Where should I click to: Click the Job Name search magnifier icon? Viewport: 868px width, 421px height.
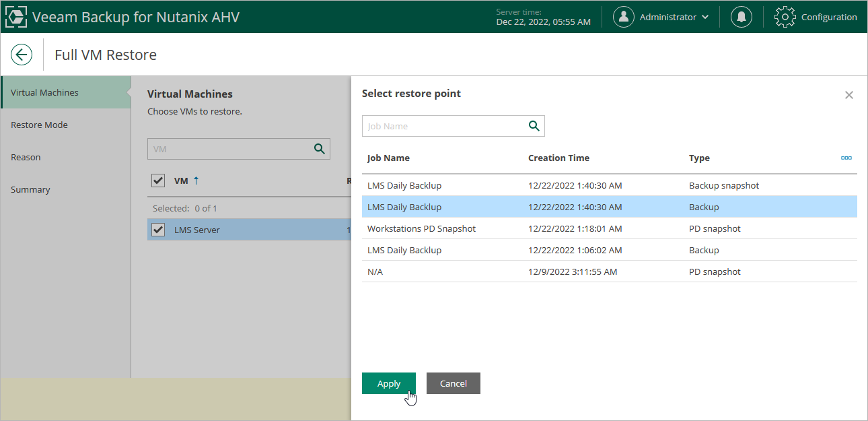(534, 126)
